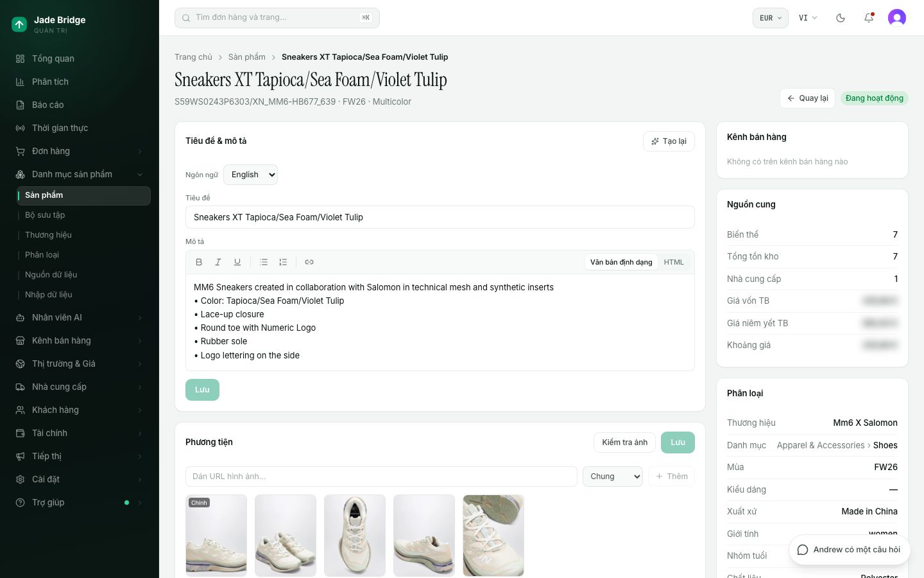Image resolution: width=924 pixels, height=578 pixels.
Task: Switch editor to HTML mode
Action: 674,262
